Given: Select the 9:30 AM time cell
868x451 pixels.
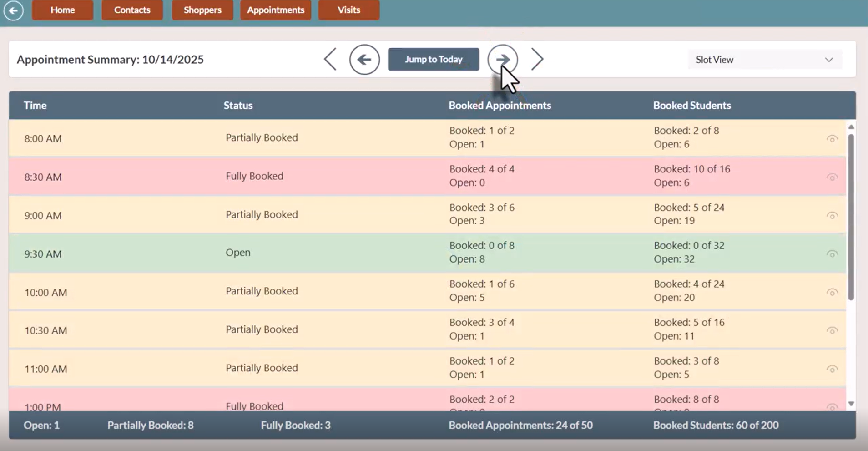Looking at the screenshot, I should [x=43, y=254].
